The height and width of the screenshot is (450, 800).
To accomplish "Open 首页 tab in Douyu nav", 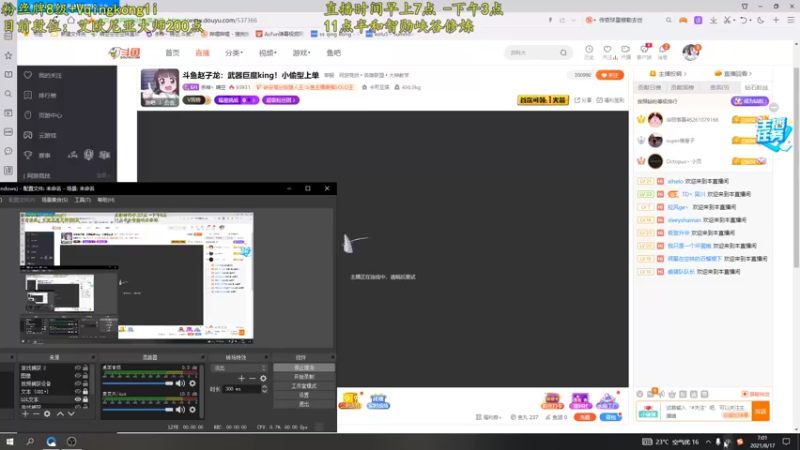I will (x=172, y=53).
